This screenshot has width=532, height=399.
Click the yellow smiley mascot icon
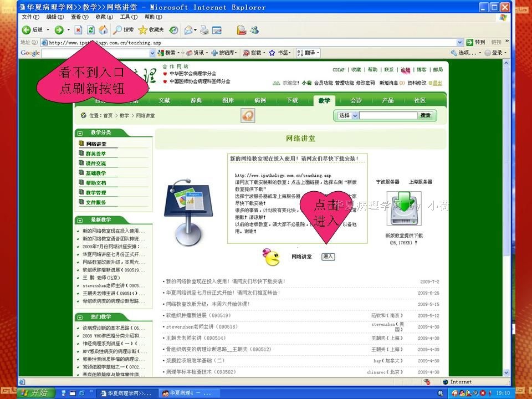click(x=271, y=257)
